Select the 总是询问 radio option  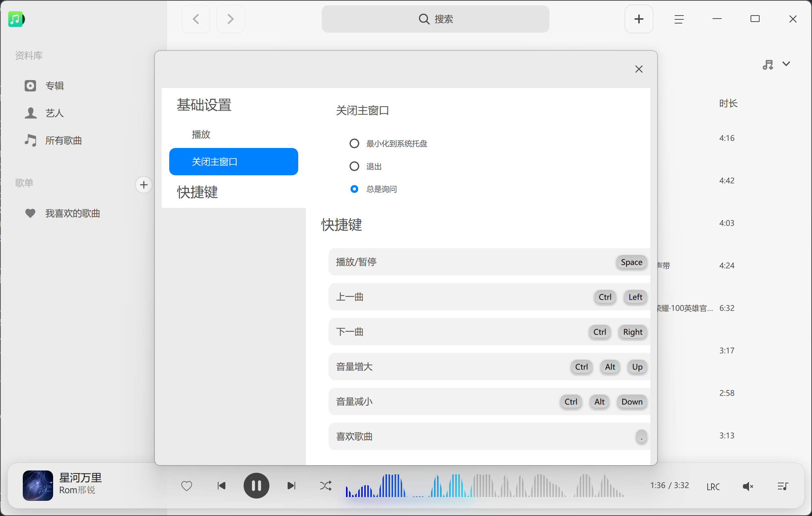coord(354,189)
